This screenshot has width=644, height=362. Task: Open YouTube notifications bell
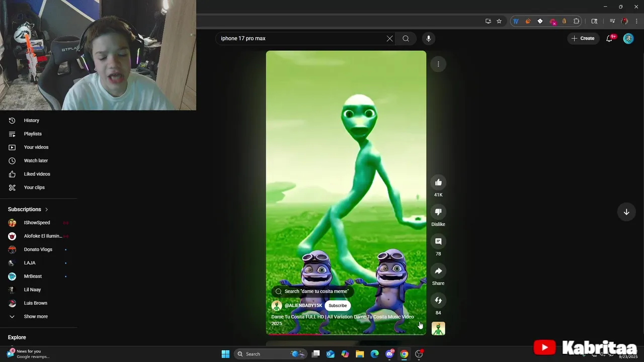609,38
